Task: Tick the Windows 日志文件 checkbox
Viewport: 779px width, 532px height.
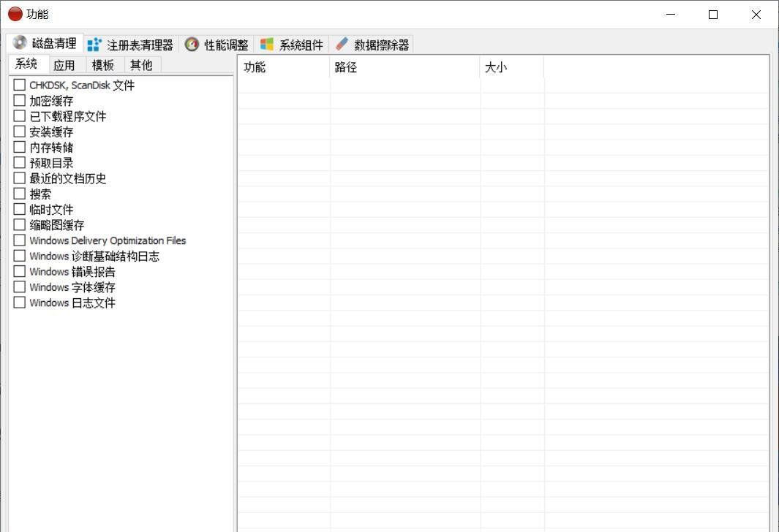Action: pos(19,303)
